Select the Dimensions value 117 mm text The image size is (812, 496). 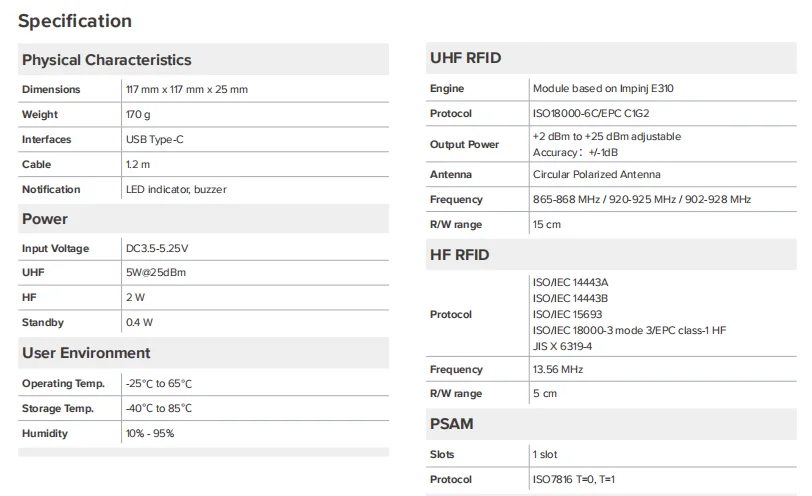pyautogui.click(x=187, y=90)
